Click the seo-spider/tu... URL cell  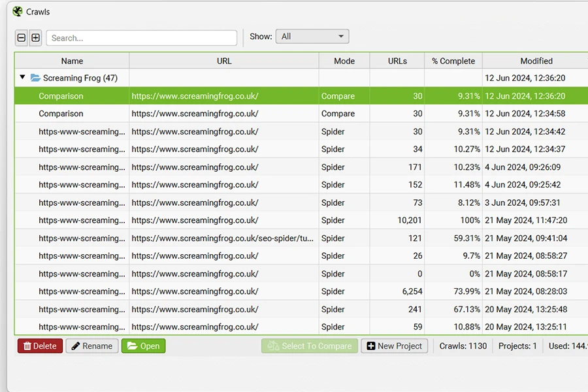[x=223, y=238]
